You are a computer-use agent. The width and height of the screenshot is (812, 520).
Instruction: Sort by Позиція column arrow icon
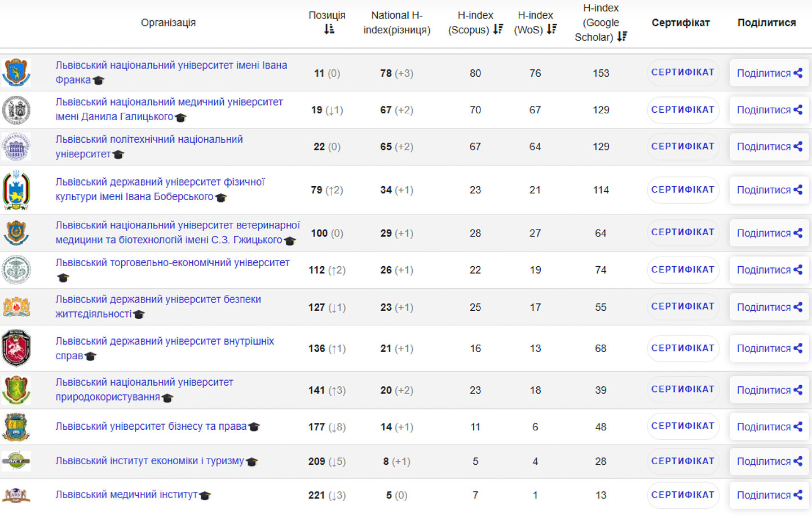(329, 29)
